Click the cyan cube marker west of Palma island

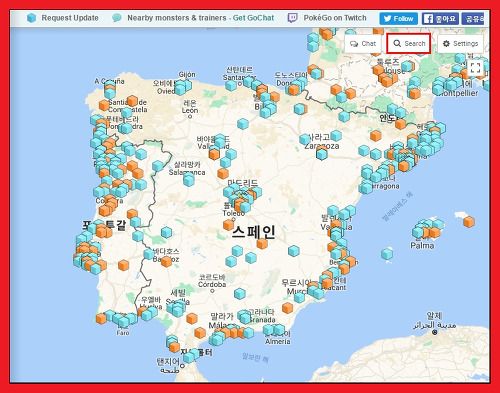tap(387, 254)
